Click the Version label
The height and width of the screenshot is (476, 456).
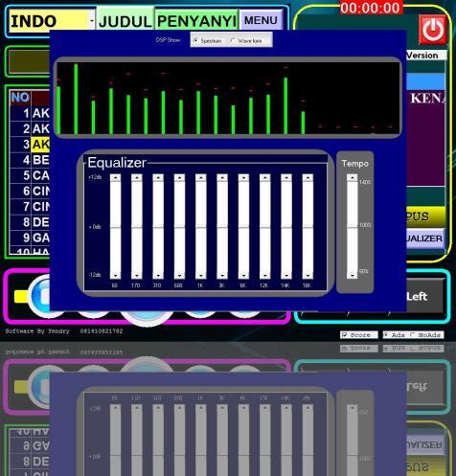(x=425, y=56)
